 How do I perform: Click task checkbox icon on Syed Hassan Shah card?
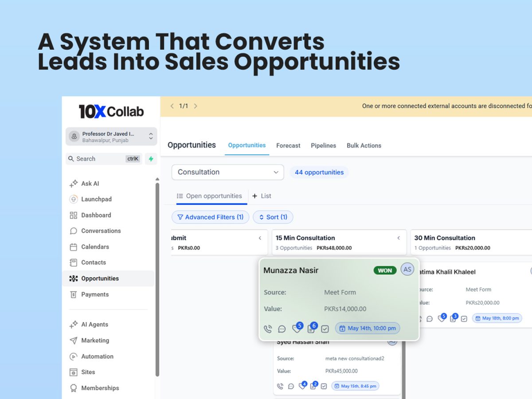point(324,386)
